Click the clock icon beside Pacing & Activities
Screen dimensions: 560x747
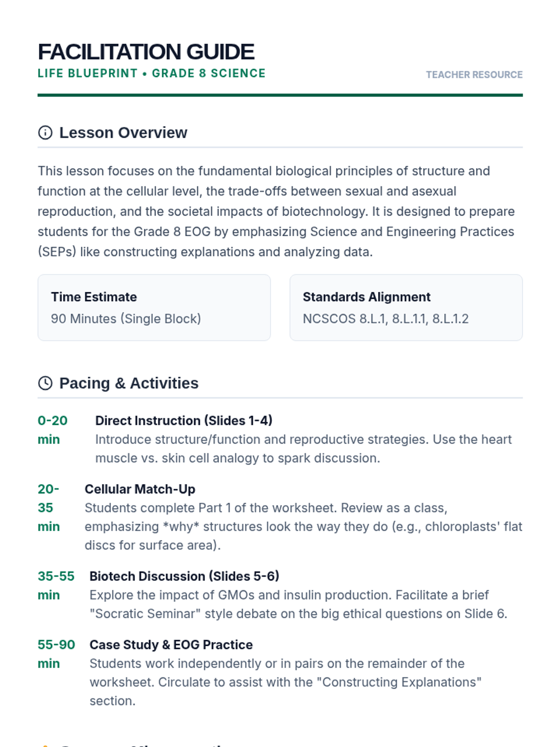point(45,383)
